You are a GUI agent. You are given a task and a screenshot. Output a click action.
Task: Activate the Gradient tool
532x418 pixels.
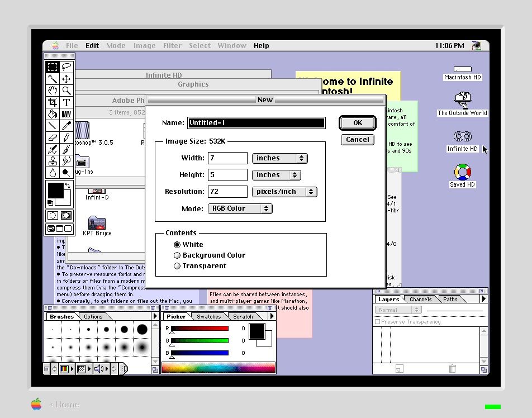point(67,114)
